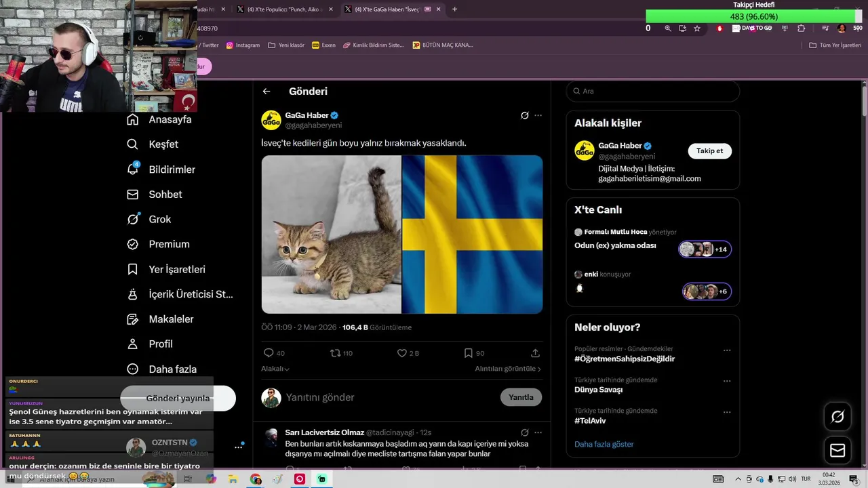Like the post with 2 B likes

[408, 353]
